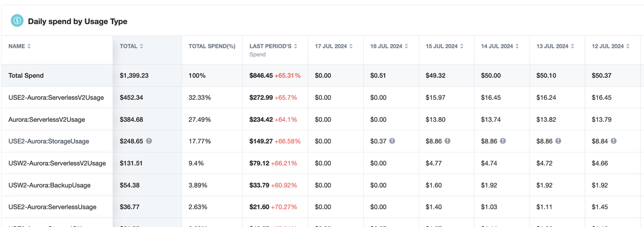Click info icon beside $8.84 on 12 Jul
644x227 pixels.
(x=613, y=141)
